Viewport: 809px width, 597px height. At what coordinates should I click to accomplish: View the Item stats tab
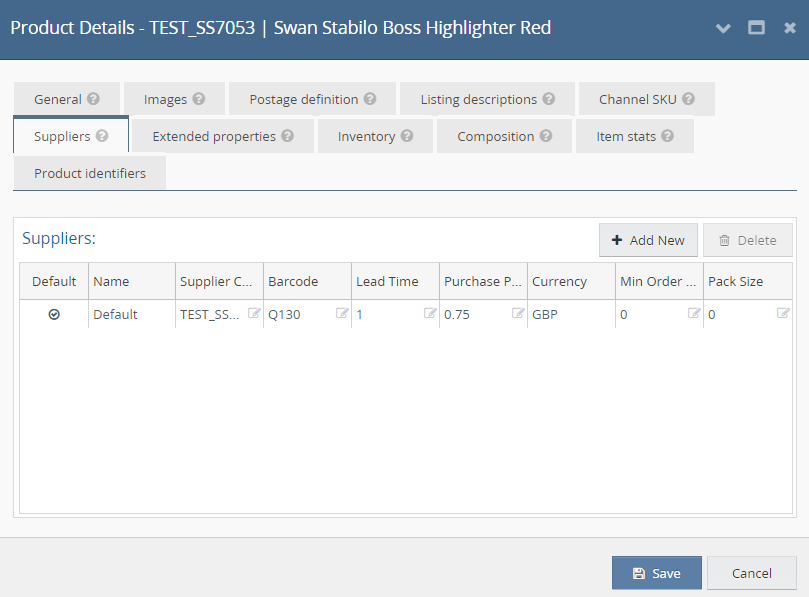coord(635,136)
